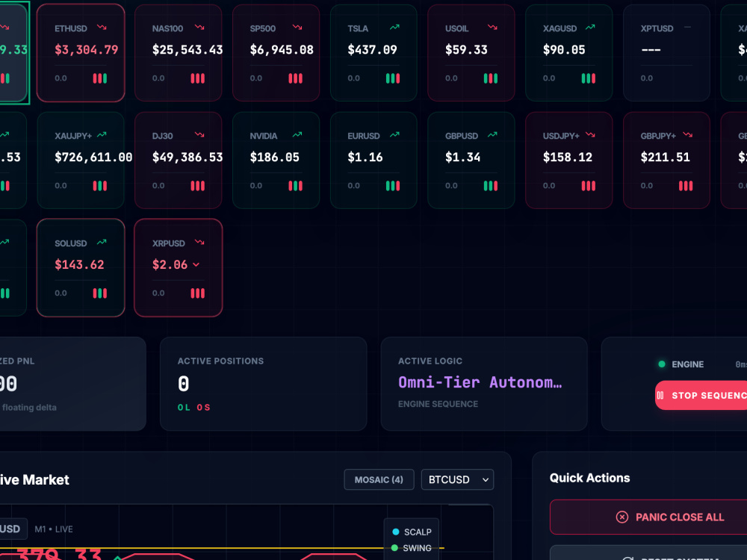Click the circled X icon on Panic Close All

click(x=622, y=517)
